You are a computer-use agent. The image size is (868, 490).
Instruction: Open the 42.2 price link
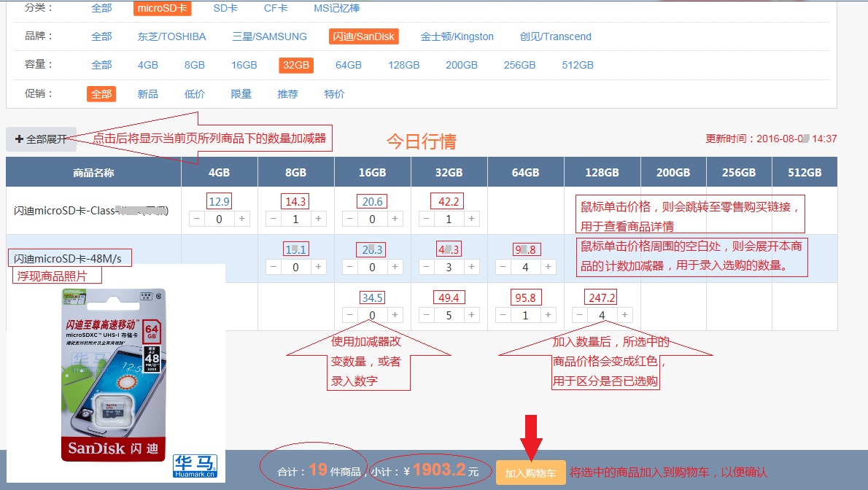point(449,201)
